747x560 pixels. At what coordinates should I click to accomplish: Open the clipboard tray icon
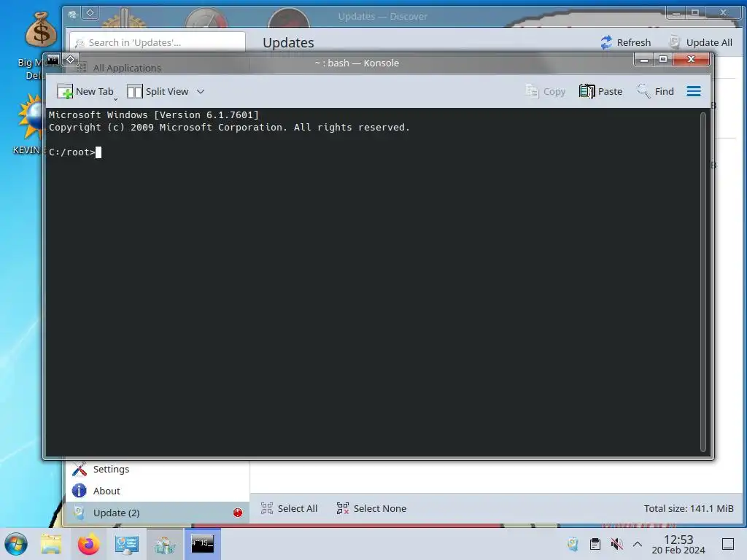[595, 544]
